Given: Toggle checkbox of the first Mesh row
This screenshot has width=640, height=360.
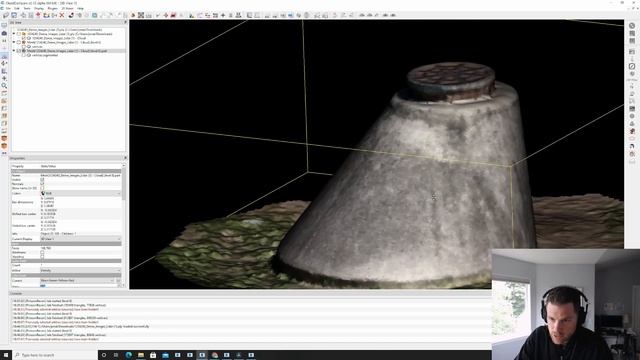Looking at the screenshot, I should pyautogui.click(x=19, y=42).
